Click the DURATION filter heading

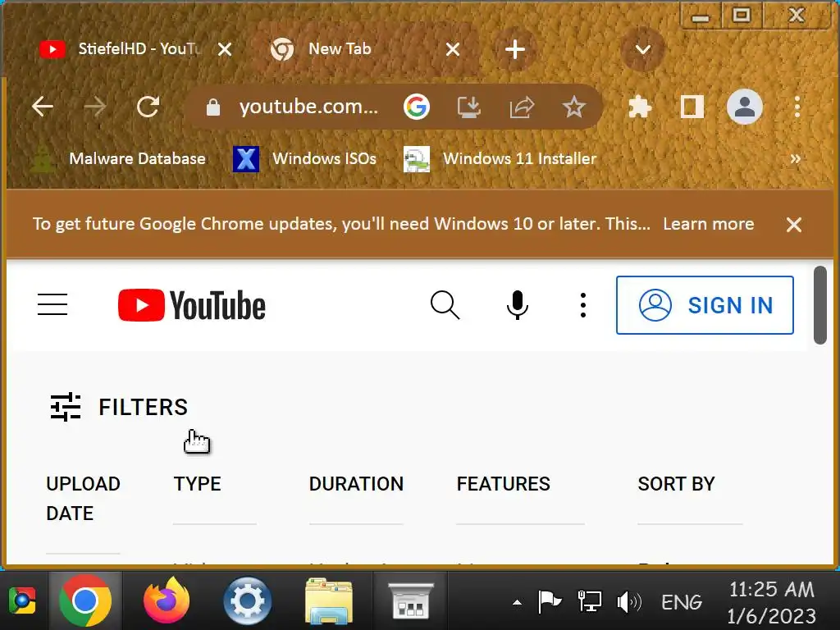point(356,484)
